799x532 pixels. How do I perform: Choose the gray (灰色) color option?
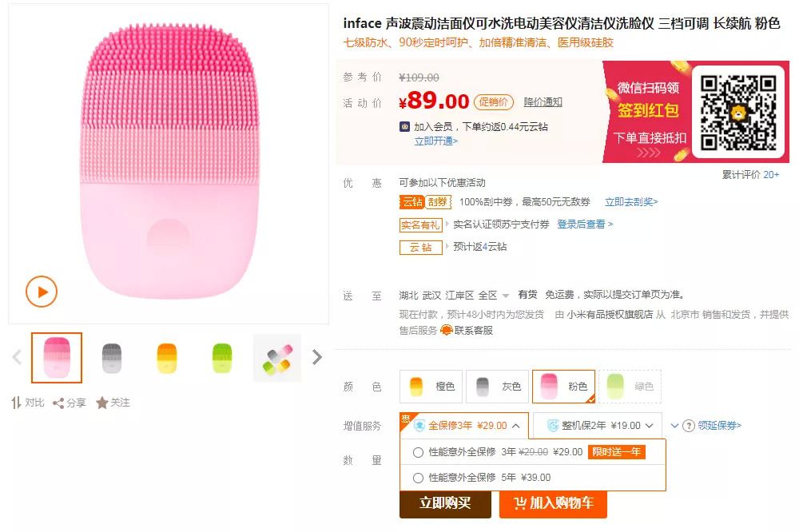(x=496, y=386)
